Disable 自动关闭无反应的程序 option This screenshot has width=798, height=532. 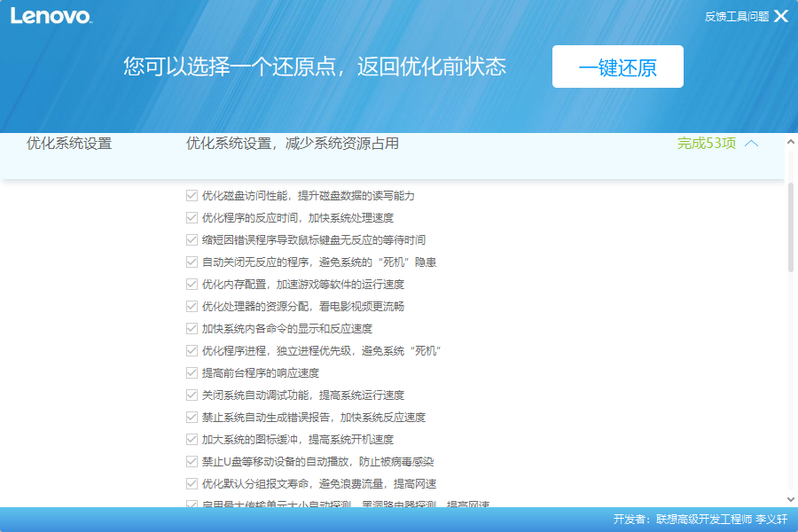click(x=190, y=262)
